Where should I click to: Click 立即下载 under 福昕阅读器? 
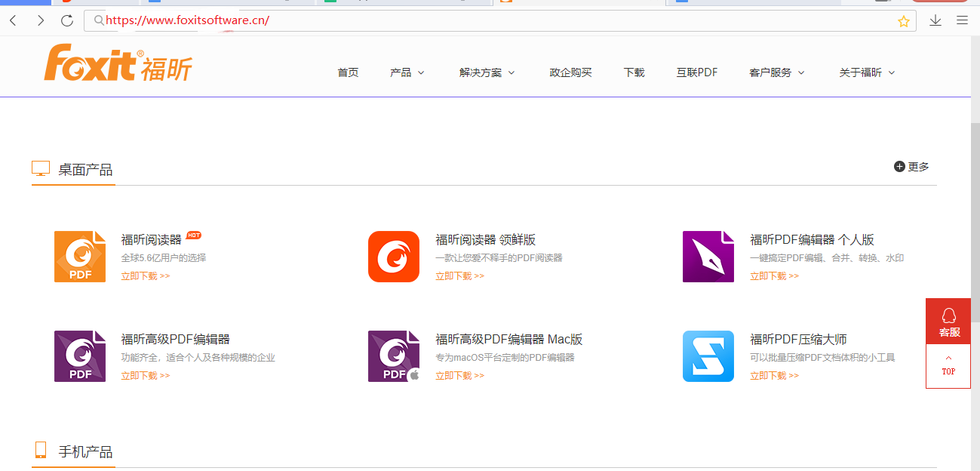point(146,276)
